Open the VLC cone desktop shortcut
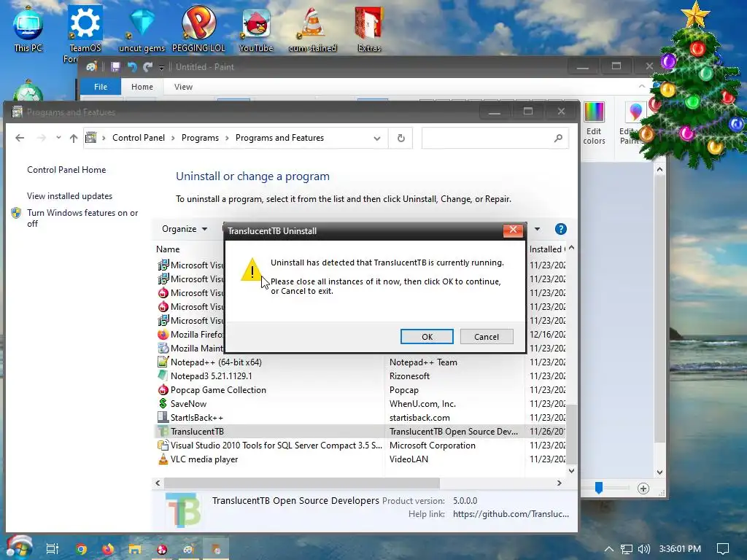Viewport: 747px width, 560px height. pos(312,29)
